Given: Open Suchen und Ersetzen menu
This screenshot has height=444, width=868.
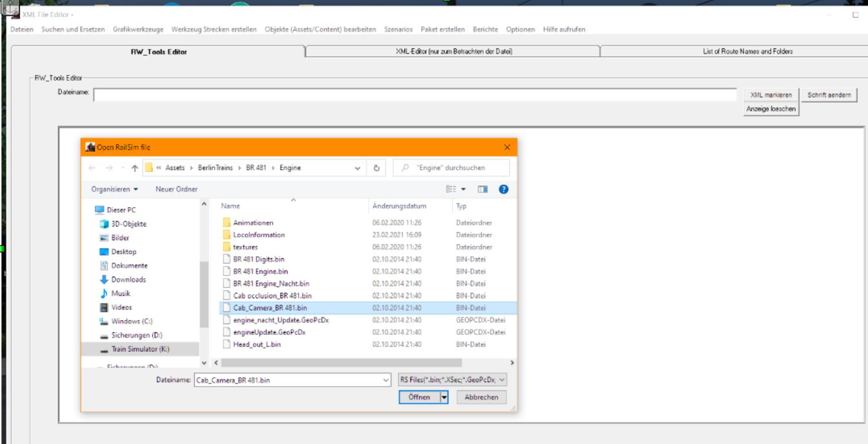Looking at the screenshot, I should click(x=73, y=30).
